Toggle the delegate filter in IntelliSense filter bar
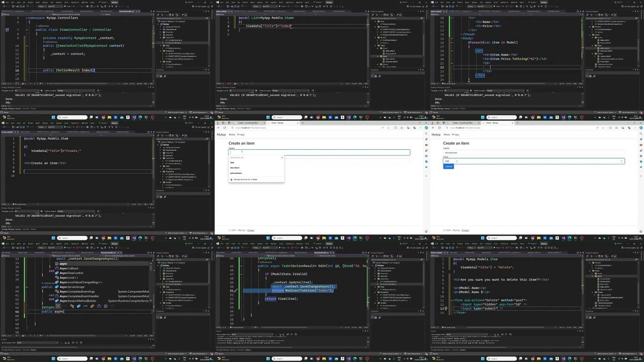This screenshot has height=362, width=644. [x=99, y=306]
